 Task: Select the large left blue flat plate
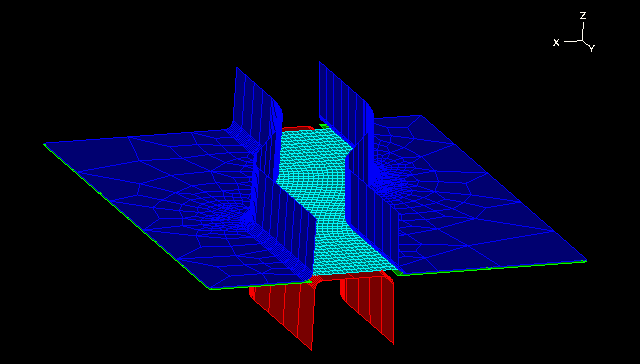coord(163,204)
